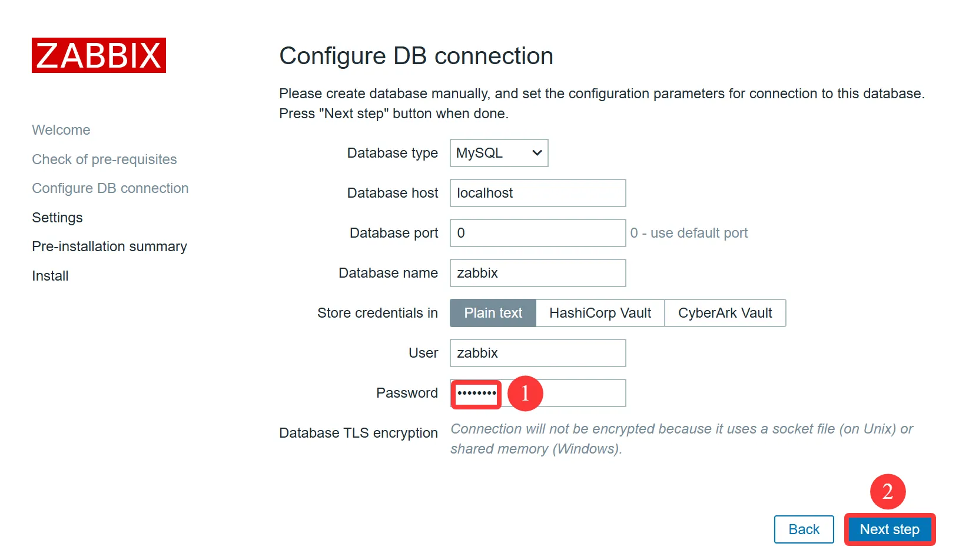Open the Settings step in sidebar
The height and width of the screenshot is (560, 969).
[57, 218]
